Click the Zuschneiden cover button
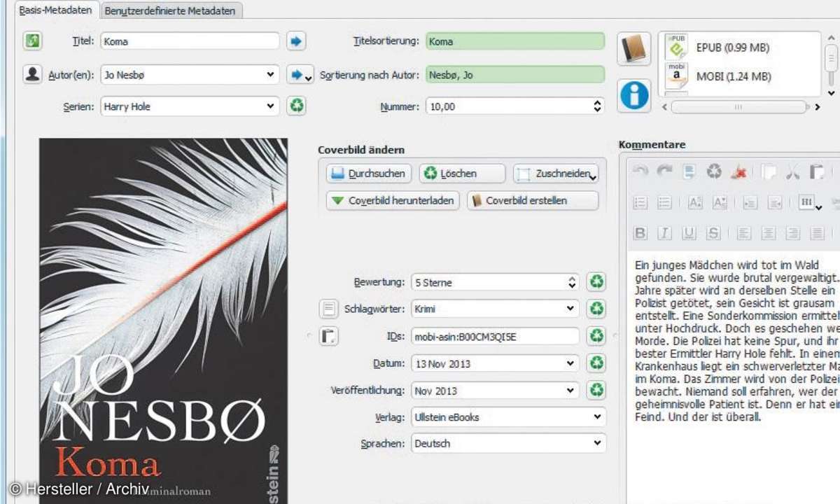Viewport: 840px width, 504px height. click(556, 174)
